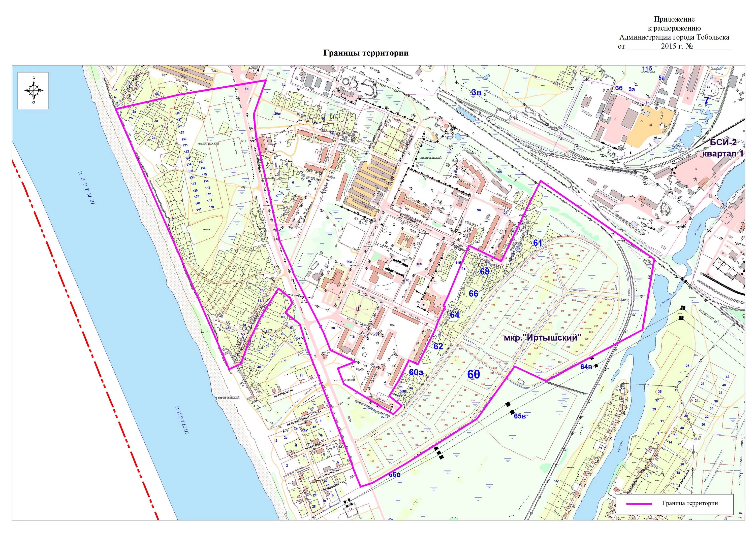
Task: Click the compass rose north indicator
Action: point(34,78)
